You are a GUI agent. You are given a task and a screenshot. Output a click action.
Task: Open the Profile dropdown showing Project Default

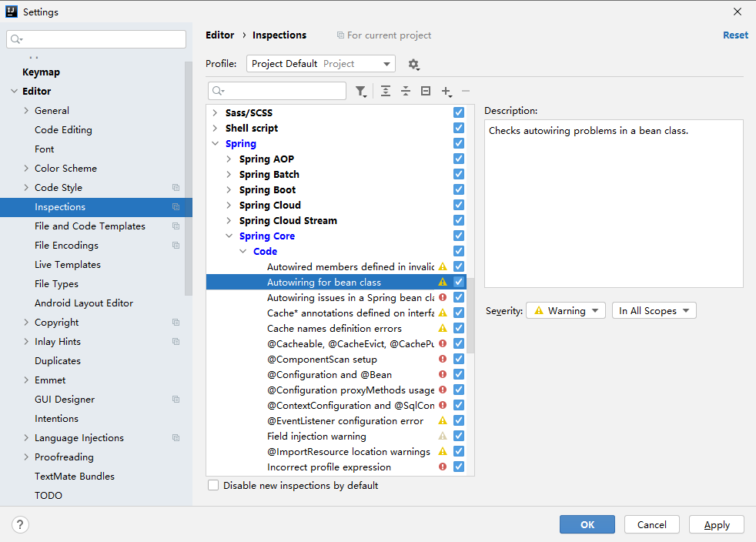(x=320, y=64)
